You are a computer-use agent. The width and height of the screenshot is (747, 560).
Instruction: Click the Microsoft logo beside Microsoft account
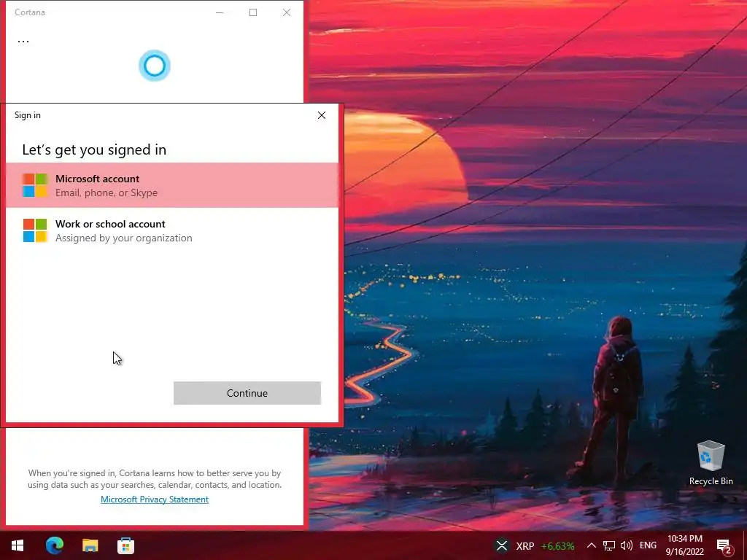[35, 185]
